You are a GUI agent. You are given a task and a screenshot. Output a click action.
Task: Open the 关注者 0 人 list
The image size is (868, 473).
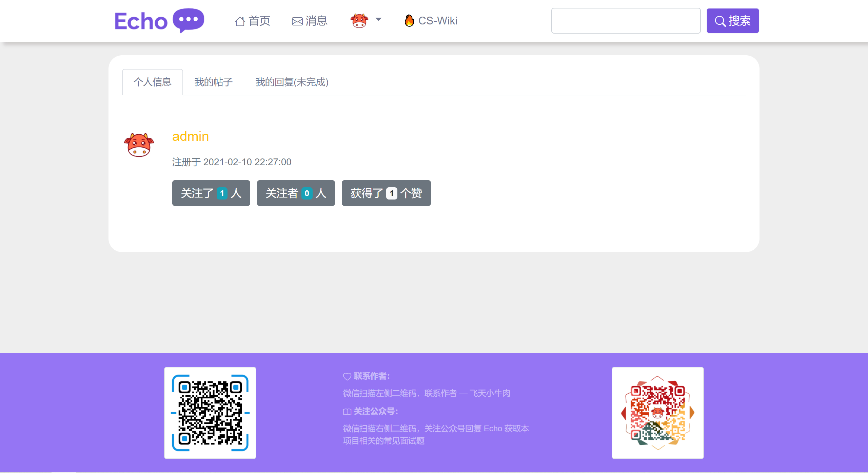tap(296, 193)
